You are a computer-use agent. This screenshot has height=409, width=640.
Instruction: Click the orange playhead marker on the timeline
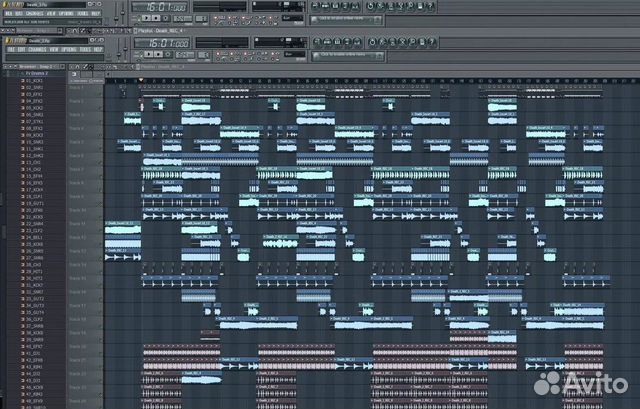tap(141, 80)
